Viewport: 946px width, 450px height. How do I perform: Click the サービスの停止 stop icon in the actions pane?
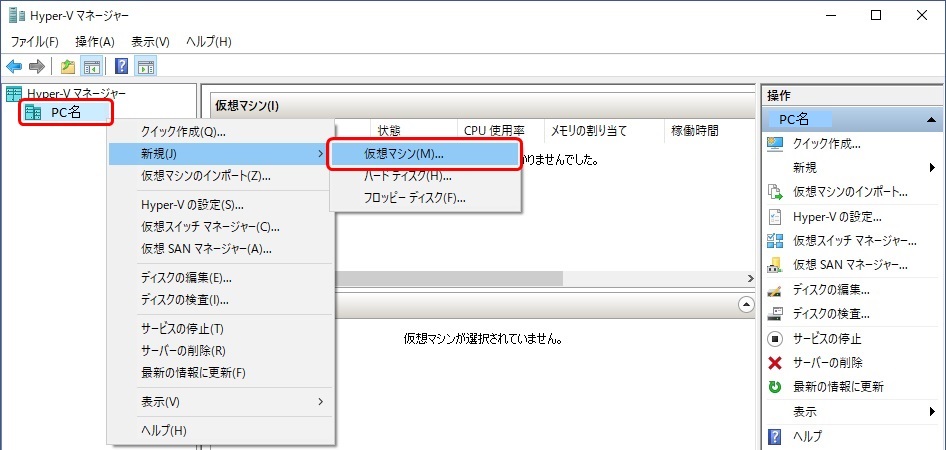click(774, 338)
